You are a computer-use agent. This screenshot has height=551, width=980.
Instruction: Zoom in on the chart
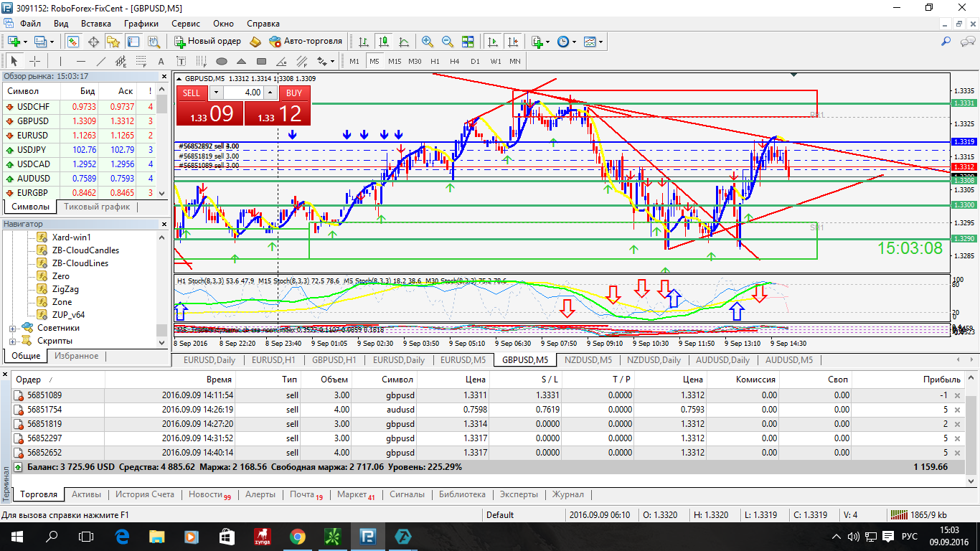pyautogui.click(x=428, y=42)
